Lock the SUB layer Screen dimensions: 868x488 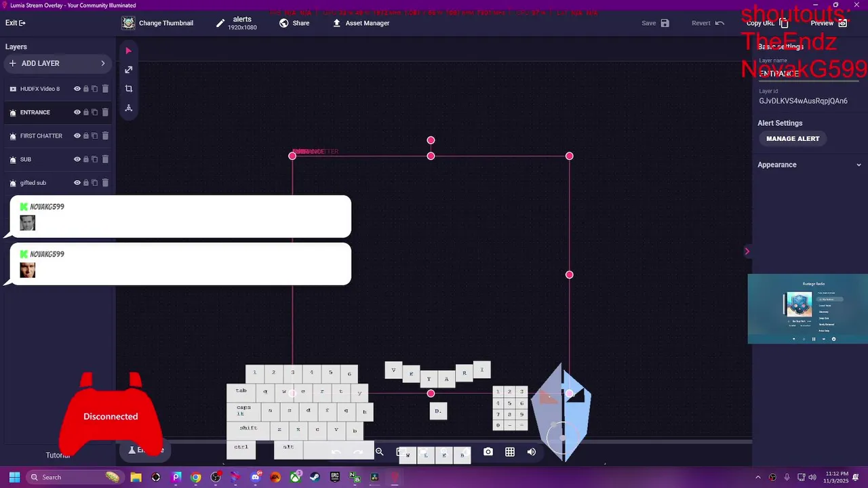(x=86, y=159)
